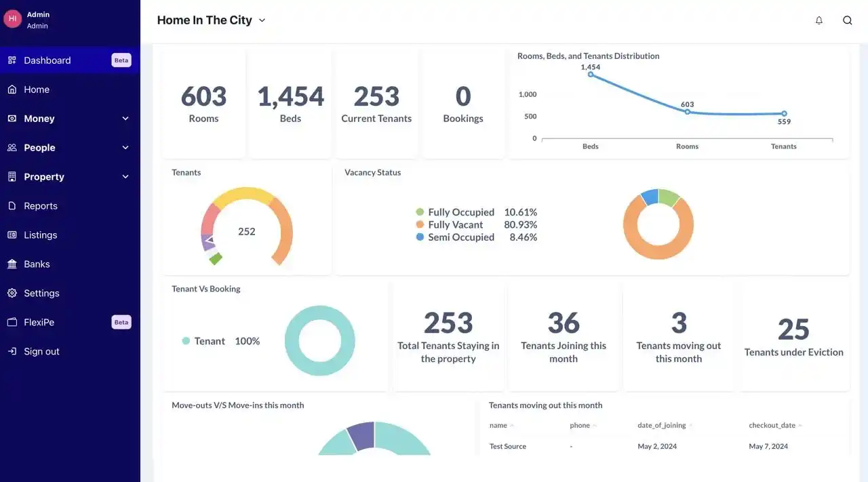Image resolution: width=868 pixels, height=482 pixels.
Task: Expand the People submenu chevron
Action: (125, 148)
